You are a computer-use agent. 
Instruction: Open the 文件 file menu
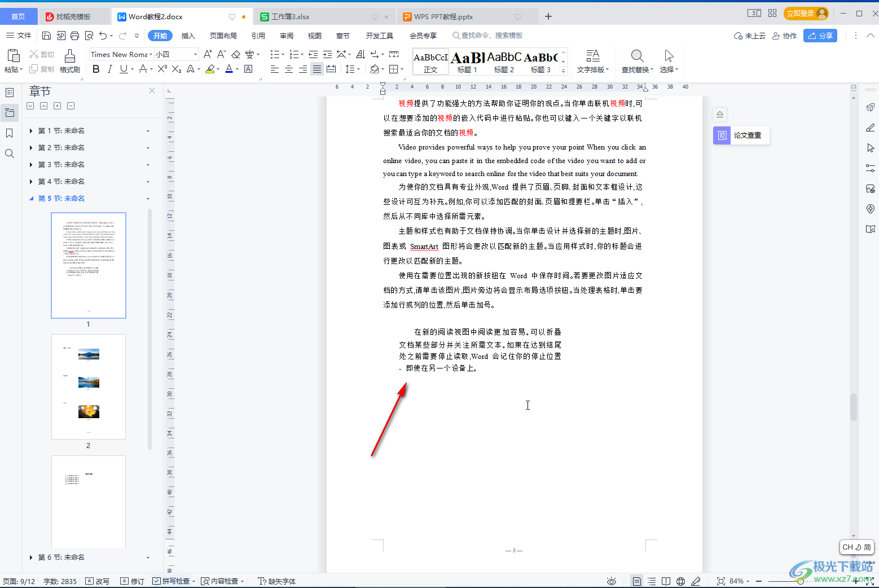click(19, 36)
